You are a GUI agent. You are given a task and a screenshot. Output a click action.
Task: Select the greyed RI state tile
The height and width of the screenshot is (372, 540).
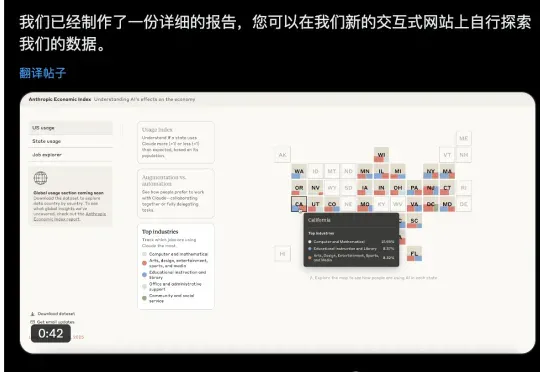coord(464,188)
